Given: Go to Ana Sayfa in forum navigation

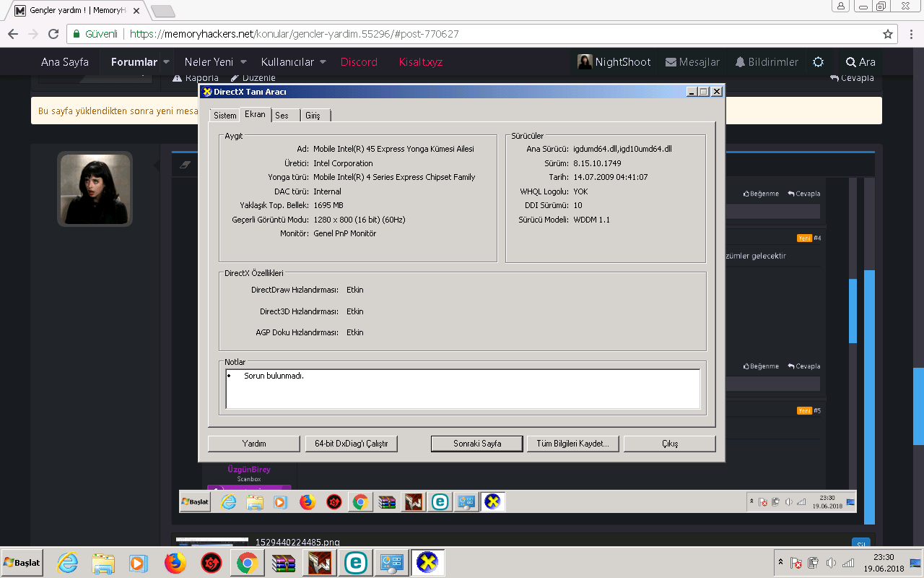Looking at the screenshot, I should 65,62.
